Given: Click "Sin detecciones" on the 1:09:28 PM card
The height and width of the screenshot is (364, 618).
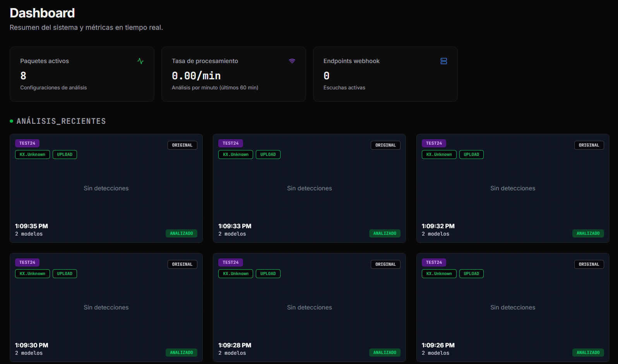Looking at the screenshot, I should [x=310, y=308].
